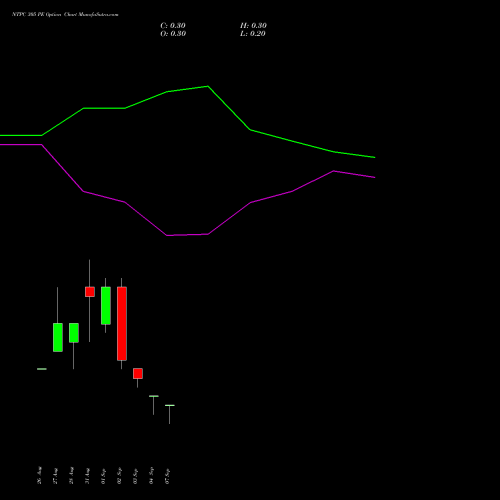Click the 26 Aug date label on axis
This screenshot has width=500, height=500.
40,475
